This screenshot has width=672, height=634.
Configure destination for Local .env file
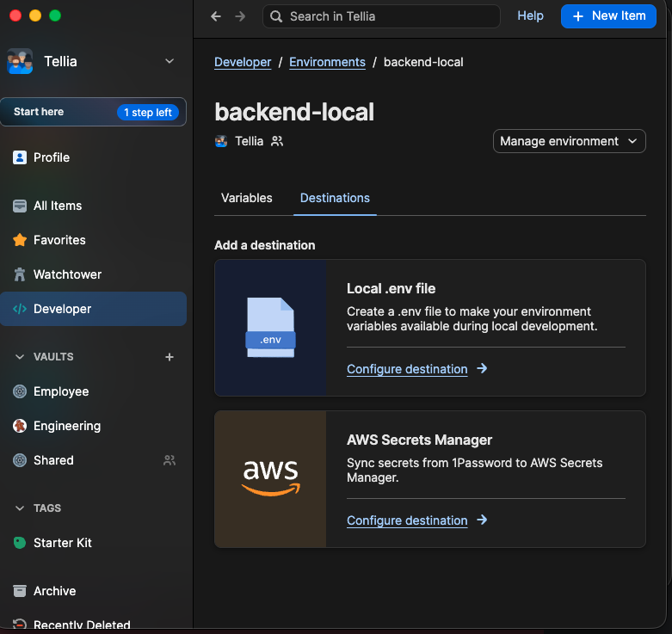tap(407, 369)
